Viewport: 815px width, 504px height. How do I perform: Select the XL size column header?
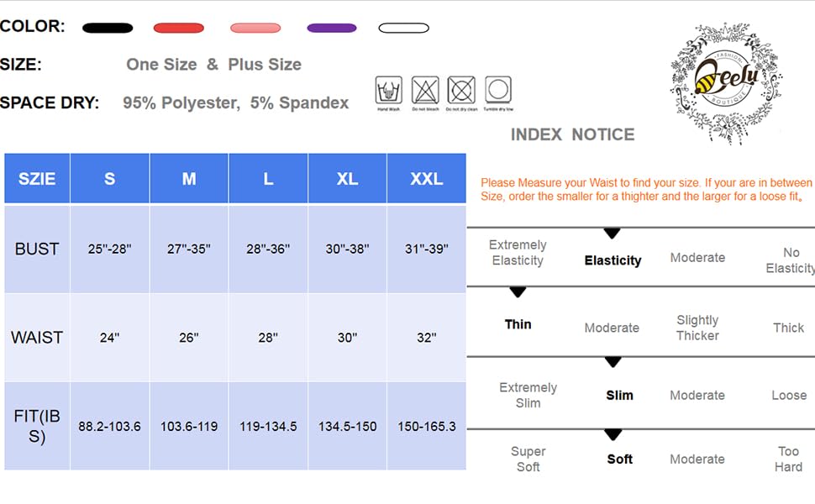click(347, 179)
